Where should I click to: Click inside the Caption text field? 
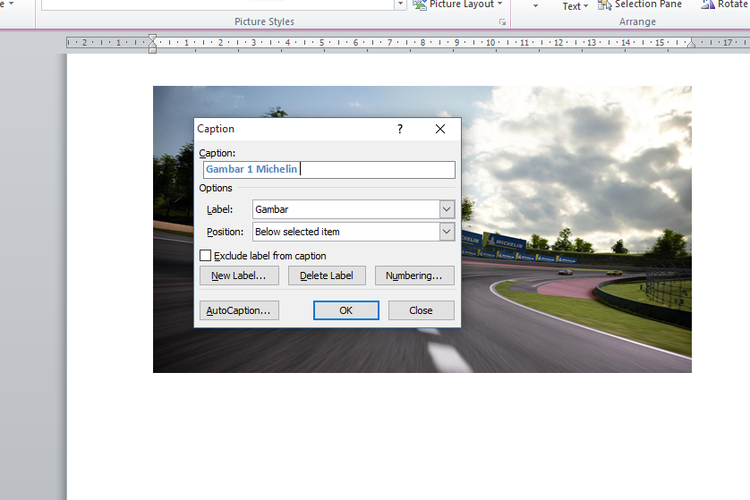[x=329, y=169]
